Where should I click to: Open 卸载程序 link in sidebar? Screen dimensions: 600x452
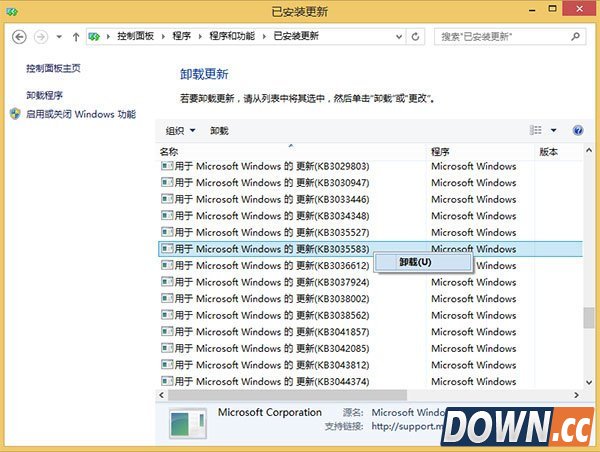(x=44, y=95)
